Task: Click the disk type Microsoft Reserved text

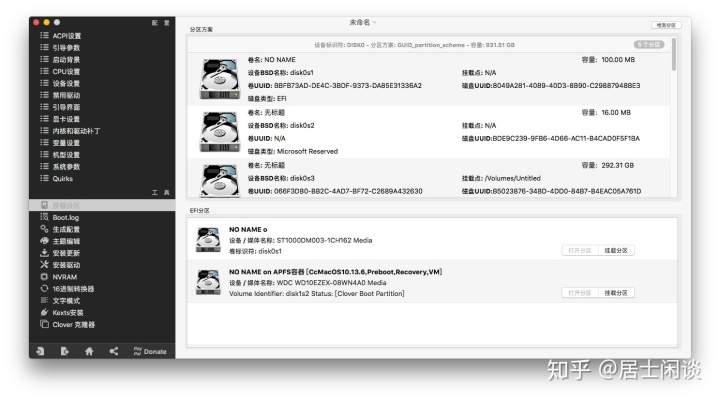Action: tap(307, 151)
